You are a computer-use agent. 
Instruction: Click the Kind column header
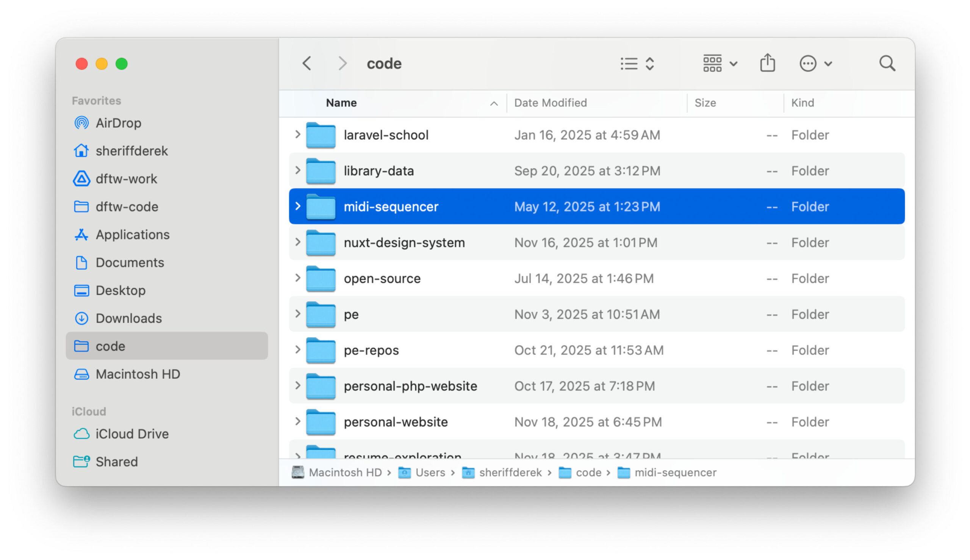click(x=802, y=103)
